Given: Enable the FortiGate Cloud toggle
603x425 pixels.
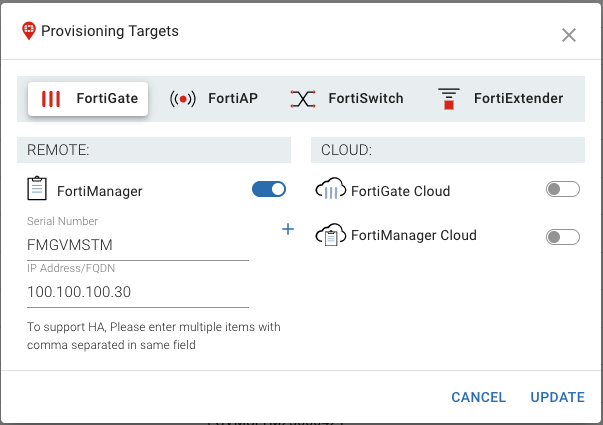Looking at the screenshot, I should point(563,189).
